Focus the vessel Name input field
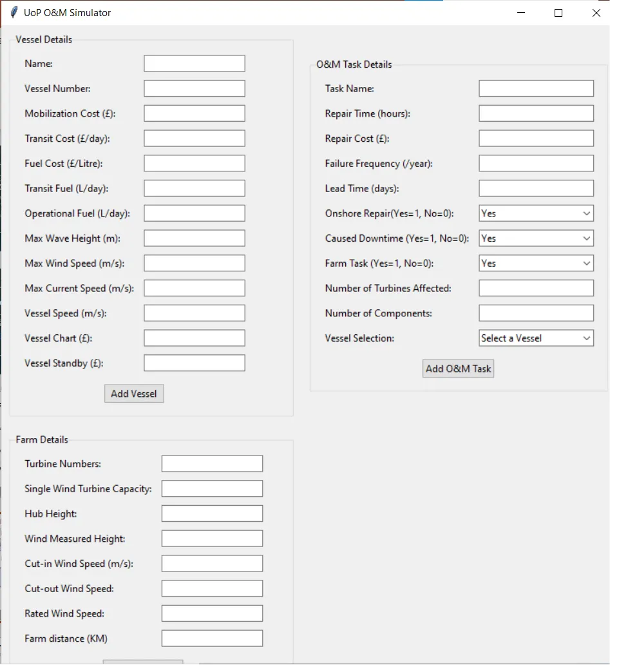This screenshot has width=619, height=672. 194,64
